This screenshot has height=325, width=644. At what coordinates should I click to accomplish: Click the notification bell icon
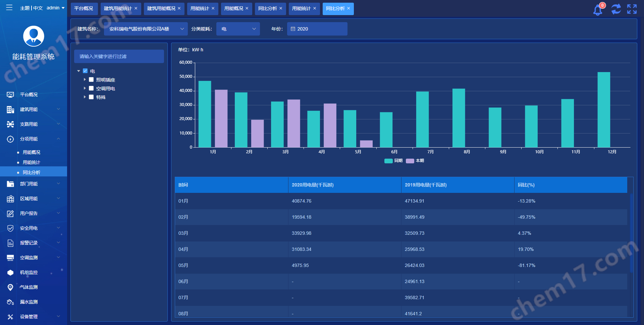click(x=598, y=10)
